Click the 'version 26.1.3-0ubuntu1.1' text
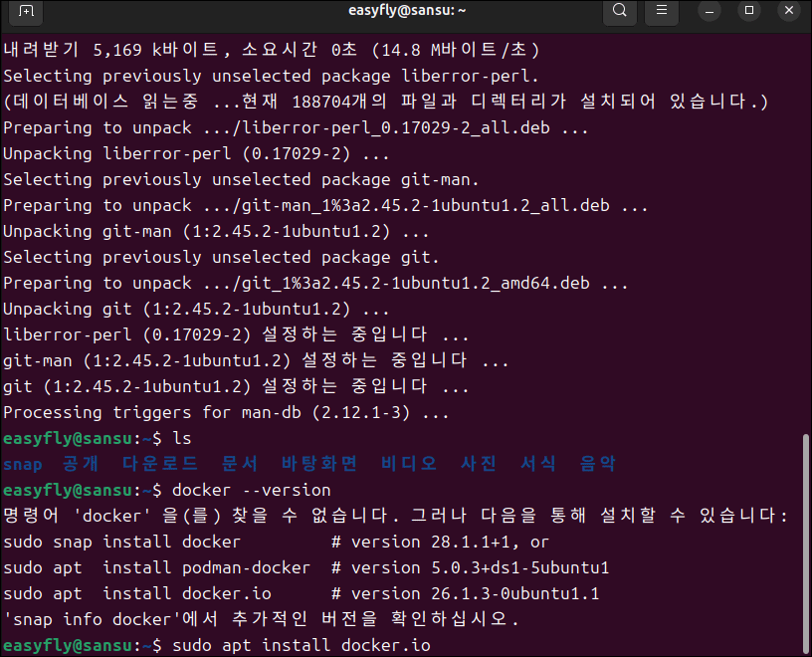This screenshot has height=657, width=812. point(475,593)
